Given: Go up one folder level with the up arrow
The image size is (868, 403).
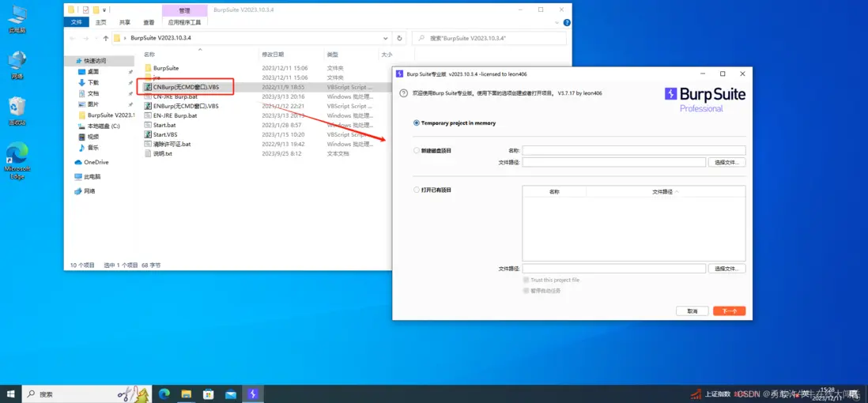Looking at the screenshot, I should (106, 38).
